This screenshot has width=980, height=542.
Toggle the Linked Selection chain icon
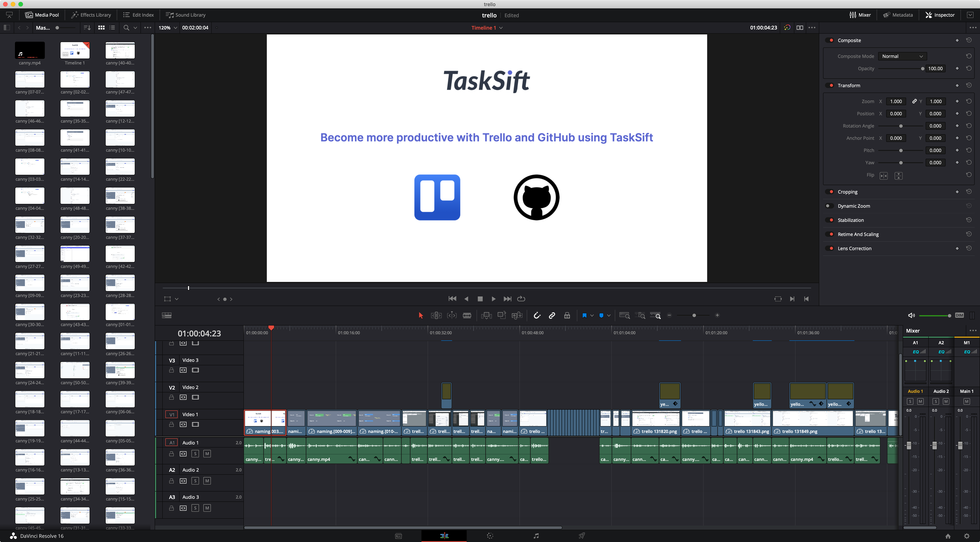coord(552,316)
